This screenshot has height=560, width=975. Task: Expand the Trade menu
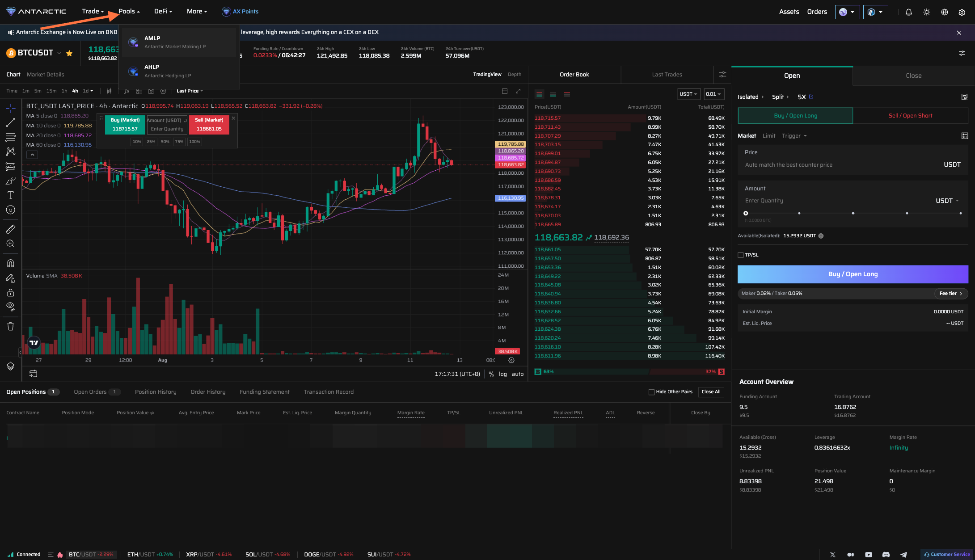[93, 12]
